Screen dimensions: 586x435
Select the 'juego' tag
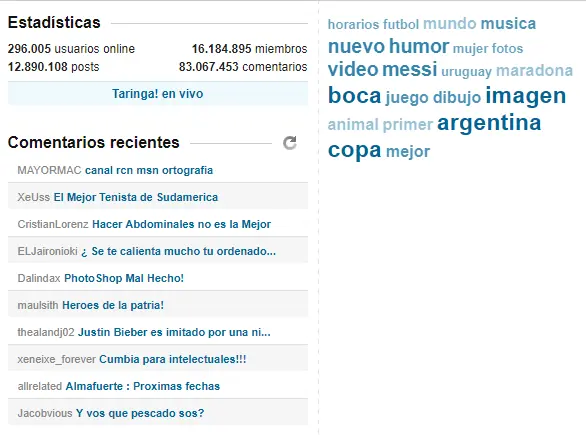pos(407,98)
